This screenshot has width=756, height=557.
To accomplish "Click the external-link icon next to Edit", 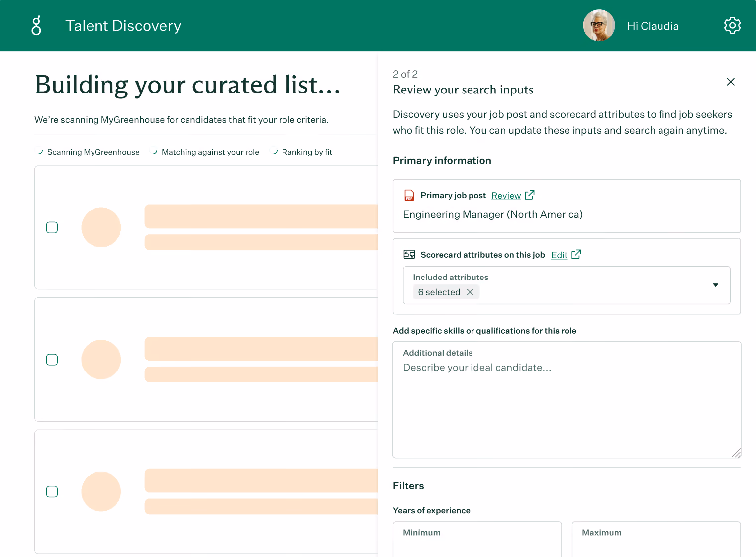I will (x=576, y=254).
